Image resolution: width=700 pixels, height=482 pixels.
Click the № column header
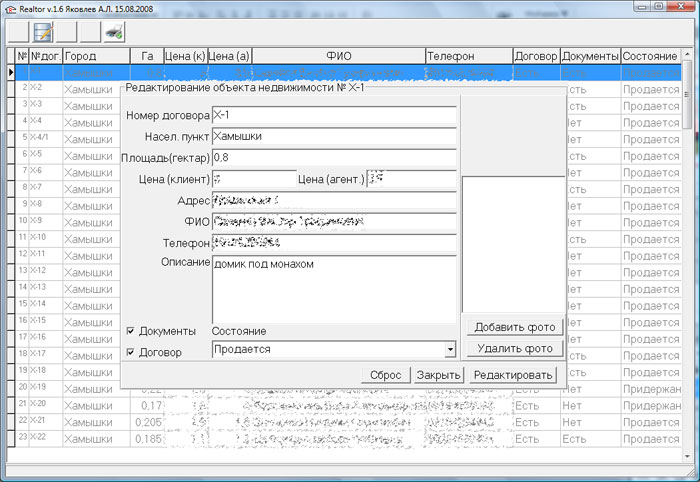click(x=22, y=56)
